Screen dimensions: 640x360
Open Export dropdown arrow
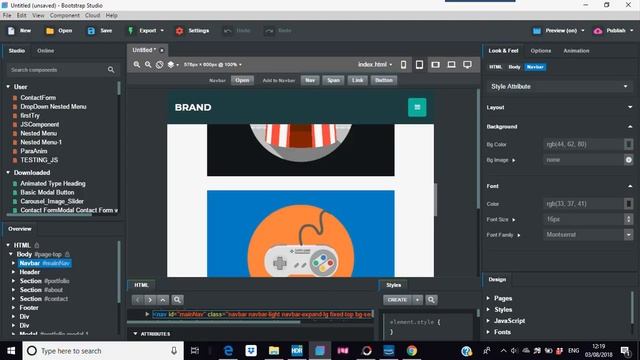pos(162,31)
